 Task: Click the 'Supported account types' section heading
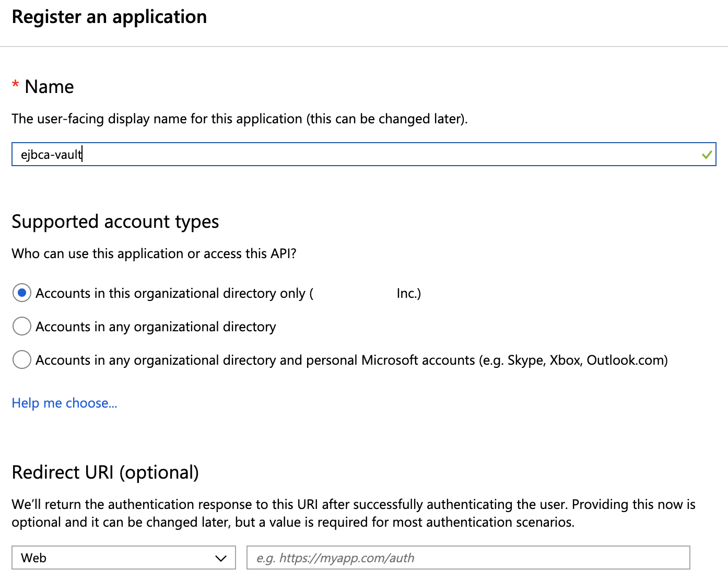point(115,222)
